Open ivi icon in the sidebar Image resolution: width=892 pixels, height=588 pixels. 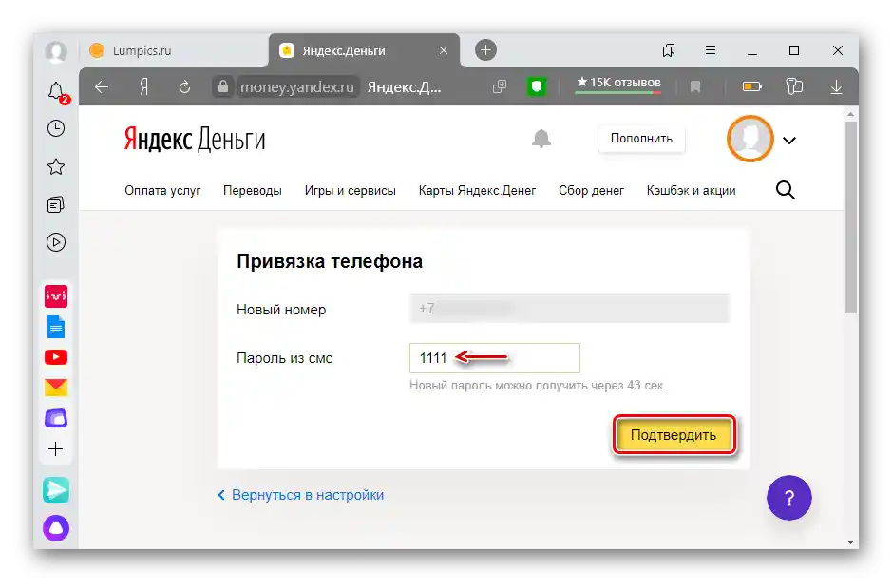click(55, 295)
